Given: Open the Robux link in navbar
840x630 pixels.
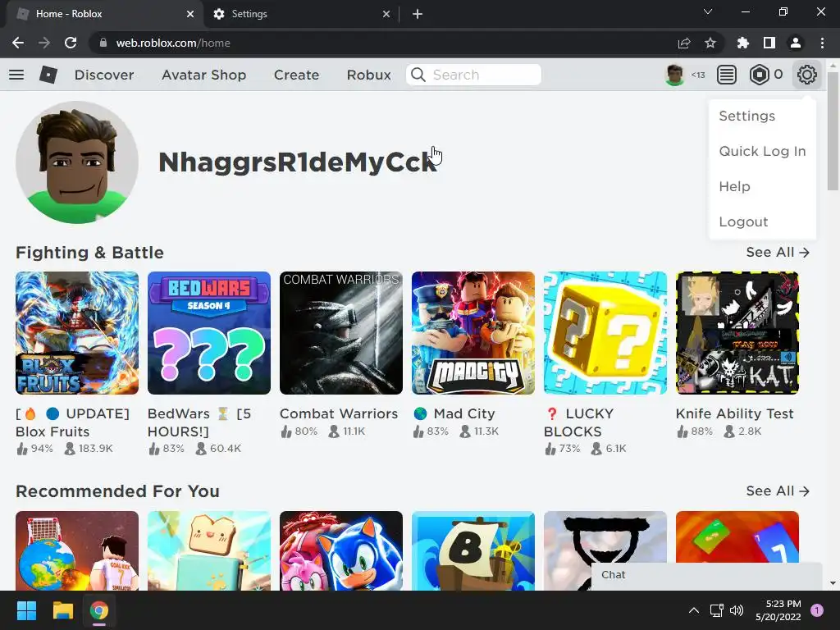Looking at the screenshot, I should point(368,75).
